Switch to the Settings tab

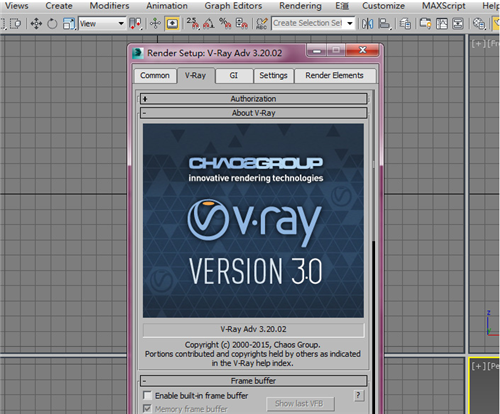tap(273, 76)
